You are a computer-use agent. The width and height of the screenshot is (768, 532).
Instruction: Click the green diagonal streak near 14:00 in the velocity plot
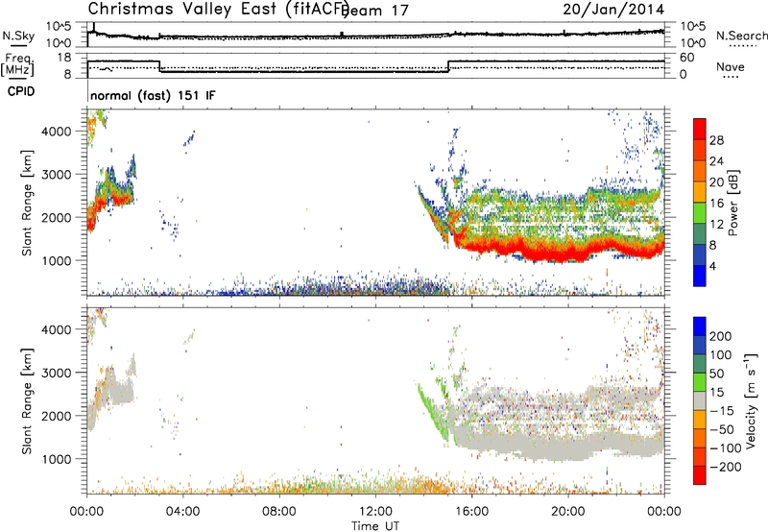point(434,413)
